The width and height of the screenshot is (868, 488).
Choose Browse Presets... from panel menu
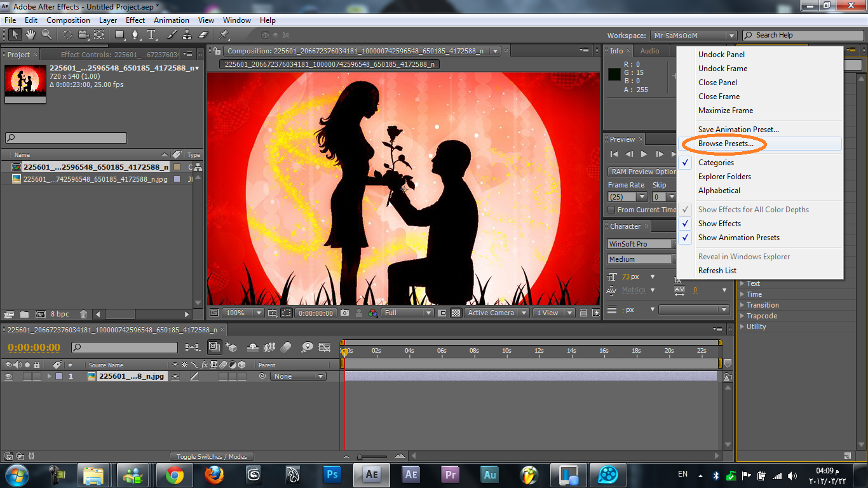coord(726,144)
